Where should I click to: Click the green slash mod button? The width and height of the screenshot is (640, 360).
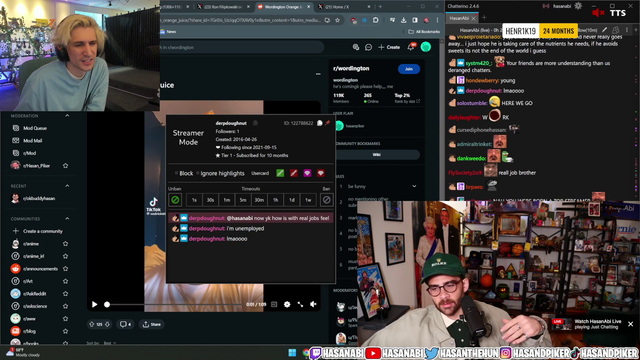tap(280, 173)
